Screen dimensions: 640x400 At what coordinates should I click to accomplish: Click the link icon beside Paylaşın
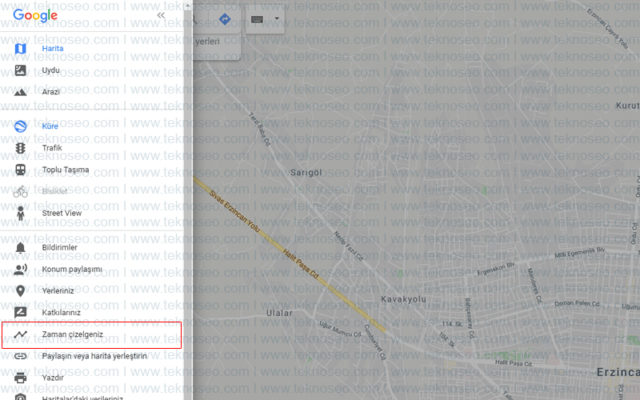click(20, 356)
